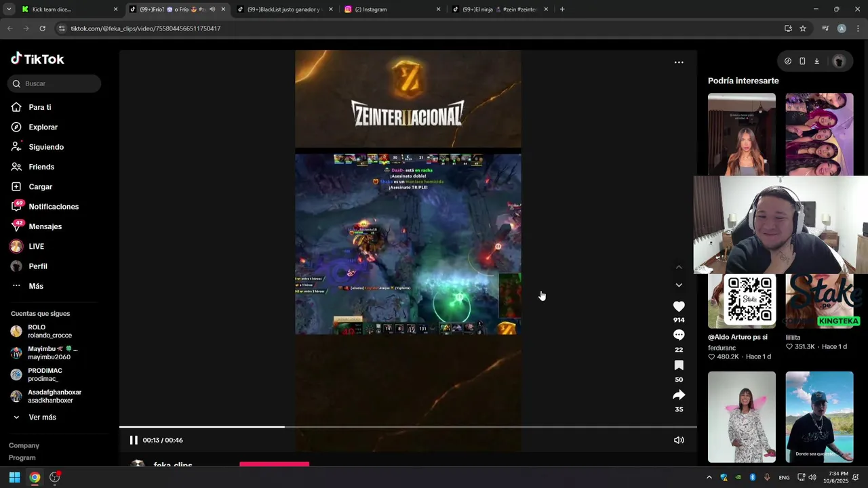Click the install app icon in address bar

point(788,28)
